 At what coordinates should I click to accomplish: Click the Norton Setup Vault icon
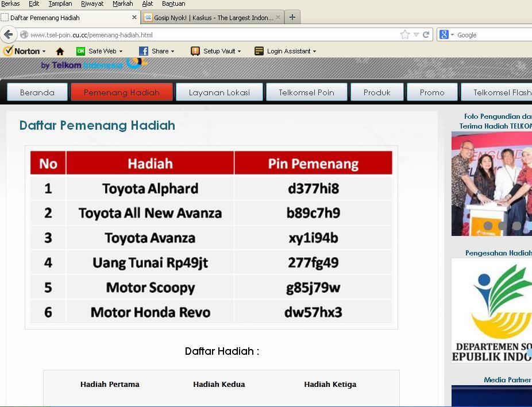click(195, 51)
